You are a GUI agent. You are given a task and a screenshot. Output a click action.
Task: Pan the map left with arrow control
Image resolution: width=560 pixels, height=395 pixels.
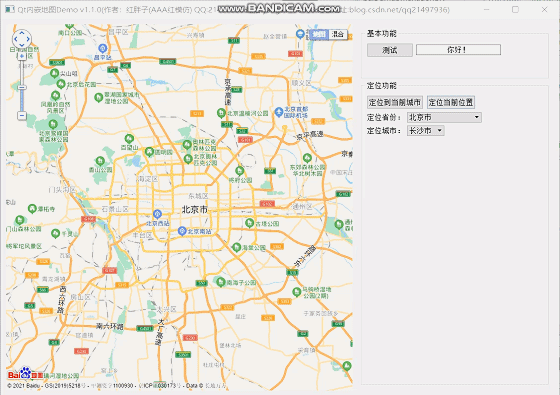[16, 39]
